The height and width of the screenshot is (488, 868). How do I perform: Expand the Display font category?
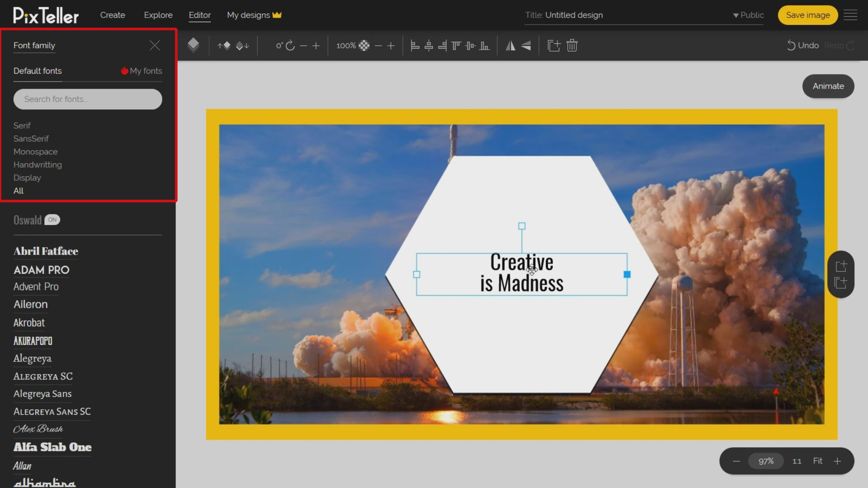tap(27, 178)
